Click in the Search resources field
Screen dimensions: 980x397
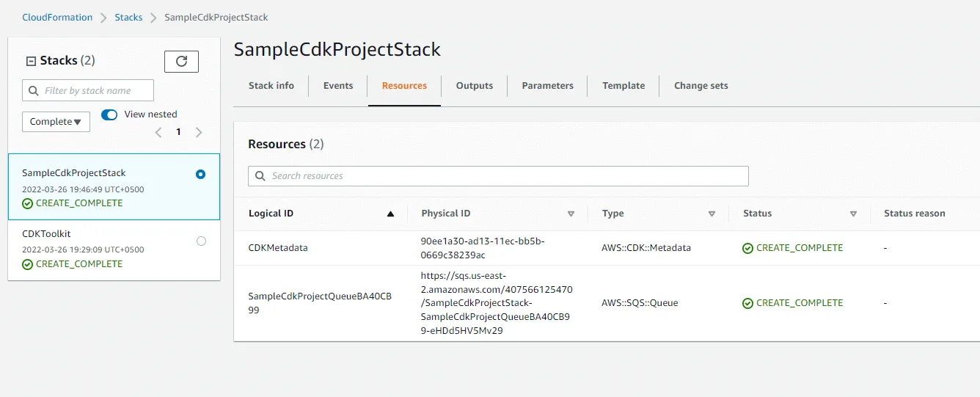pos(498,176)
